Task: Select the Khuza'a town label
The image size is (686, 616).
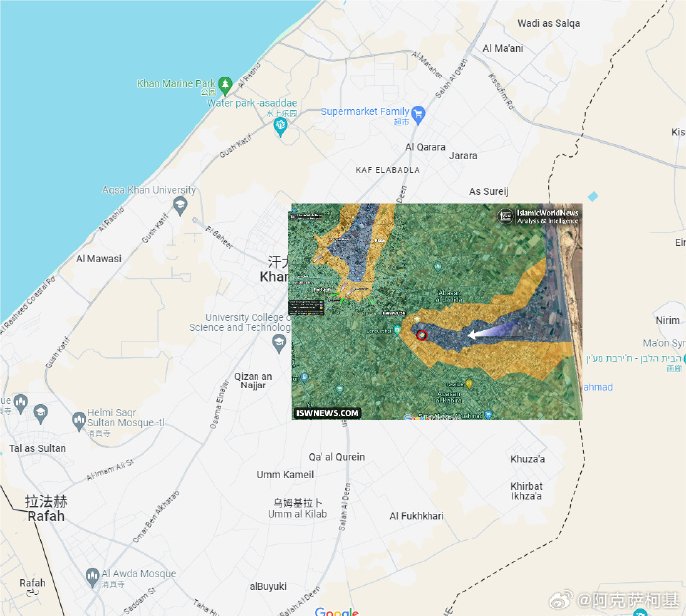Action: tap(527, 459)
